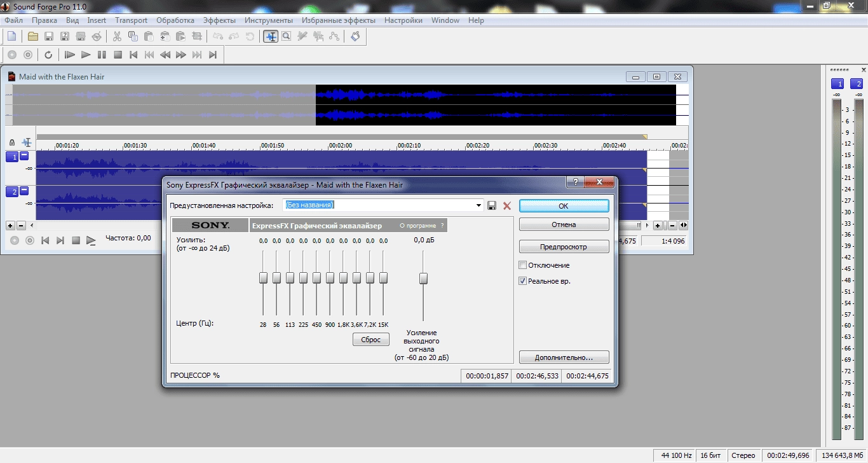Click the Trim/Crop icon in toolbar
The image size is (868, 463).
(x=197, y=36)
